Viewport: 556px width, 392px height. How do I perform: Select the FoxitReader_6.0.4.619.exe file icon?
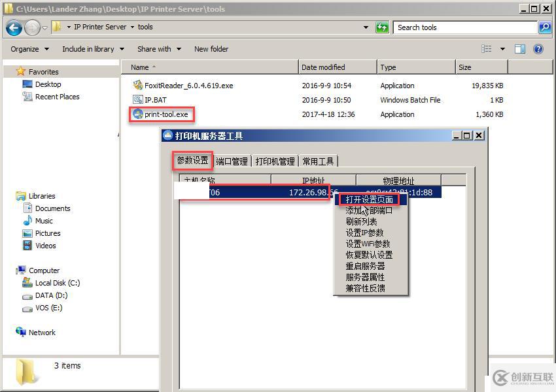(137, 86)
